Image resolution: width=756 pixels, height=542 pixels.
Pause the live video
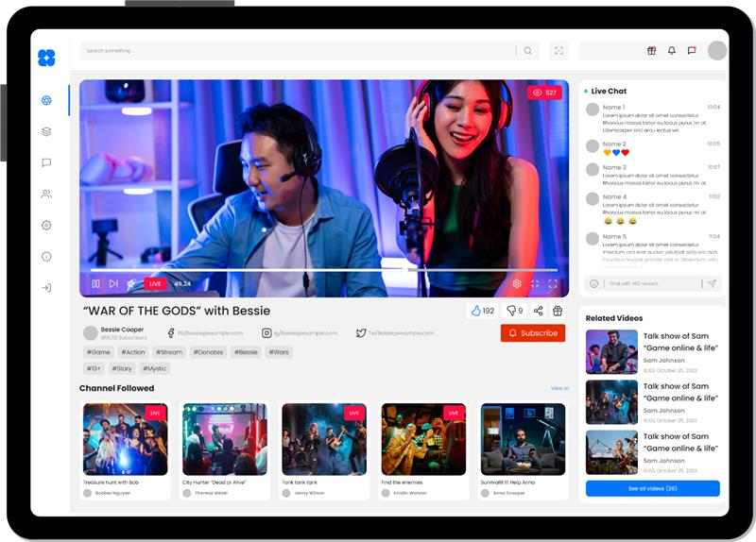pyautogui.click(x=95, y=284)
